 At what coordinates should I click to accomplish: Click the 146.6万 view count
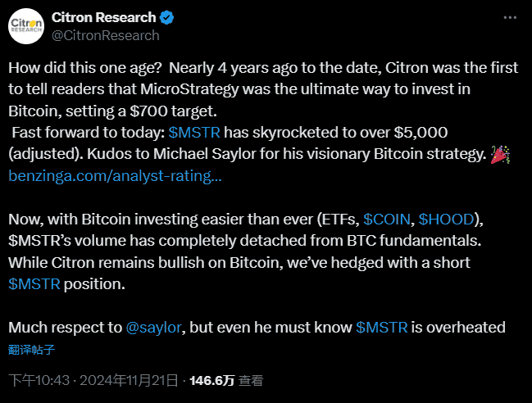(x=212, y=381)
